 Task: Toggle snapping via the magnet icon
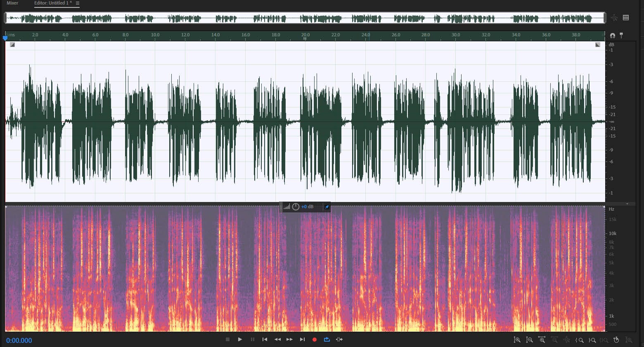(x=613, y=36)
